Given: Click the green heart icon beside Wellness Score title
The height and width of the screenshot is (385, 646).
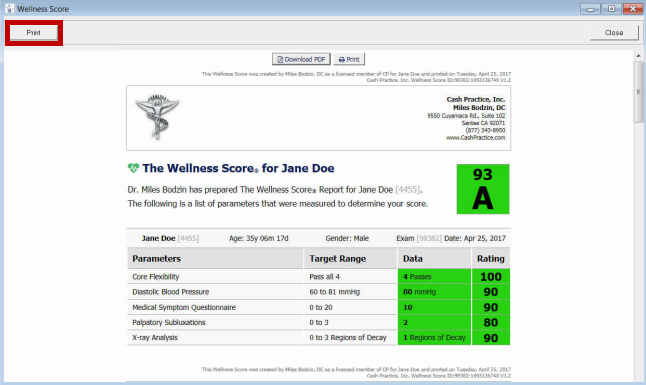Looking at the screenshot, I should (133, 168).
